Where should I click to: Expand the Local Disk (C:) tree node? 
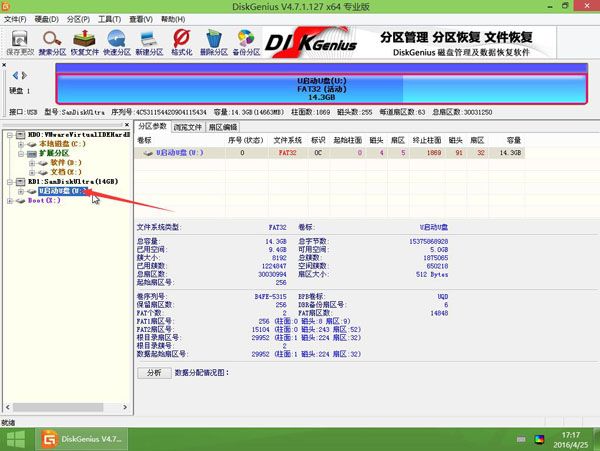click(x=20, y=144)
